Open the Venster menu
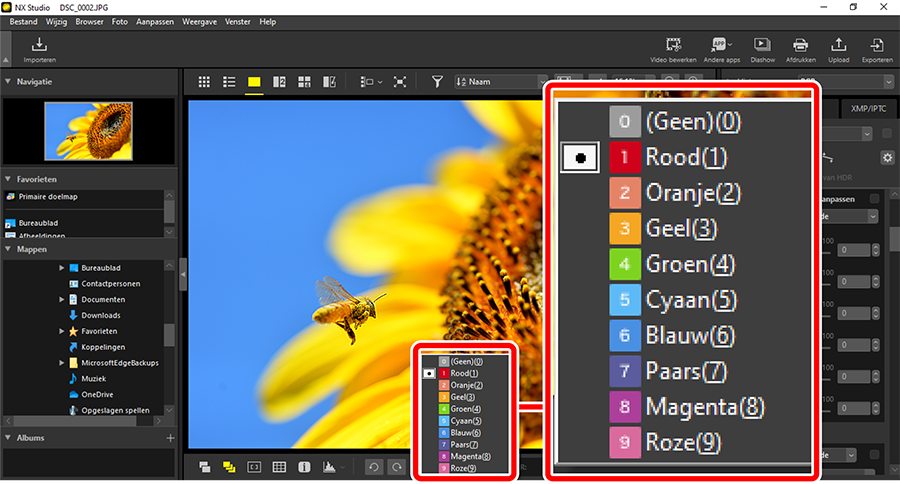The image size is (900, 484). coord(238,22)
